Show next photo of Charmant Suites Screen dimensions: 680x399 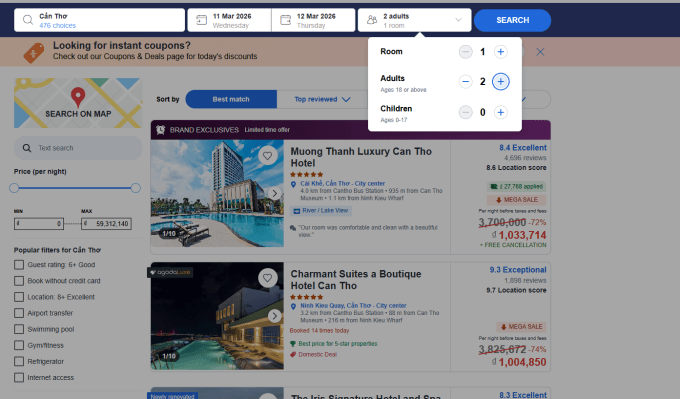(x=274, y=316)
